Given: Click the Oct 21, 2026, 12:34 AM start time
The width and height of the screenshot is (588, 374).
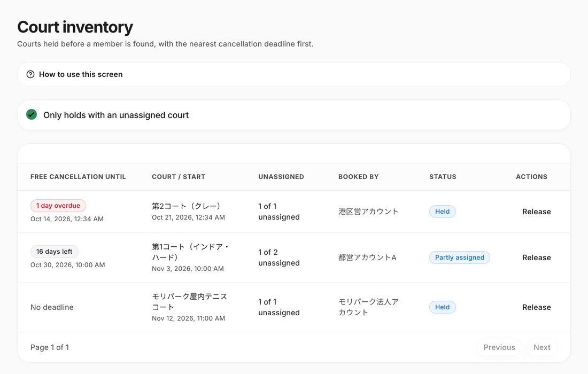Looking at the screenshot, I should point(188,217).
